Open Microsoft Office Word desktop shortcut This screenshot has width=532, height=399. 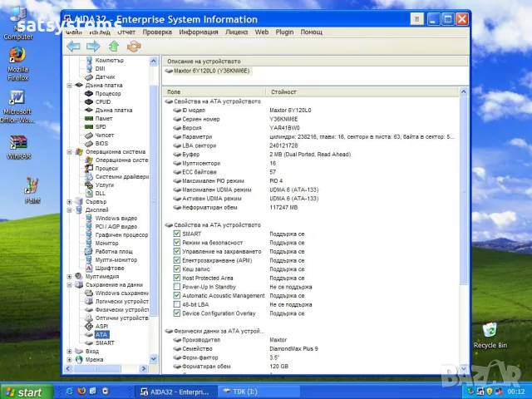pyautogui.click(x=17, y=106)
